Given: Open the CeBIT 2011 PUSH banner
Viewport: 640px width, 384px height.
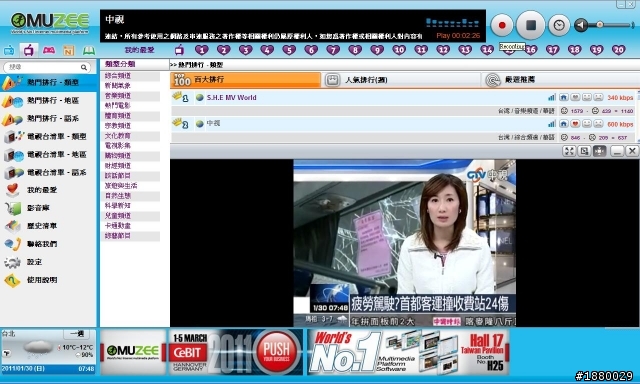Looking at the screenshot, I should [x=236, y=353].
